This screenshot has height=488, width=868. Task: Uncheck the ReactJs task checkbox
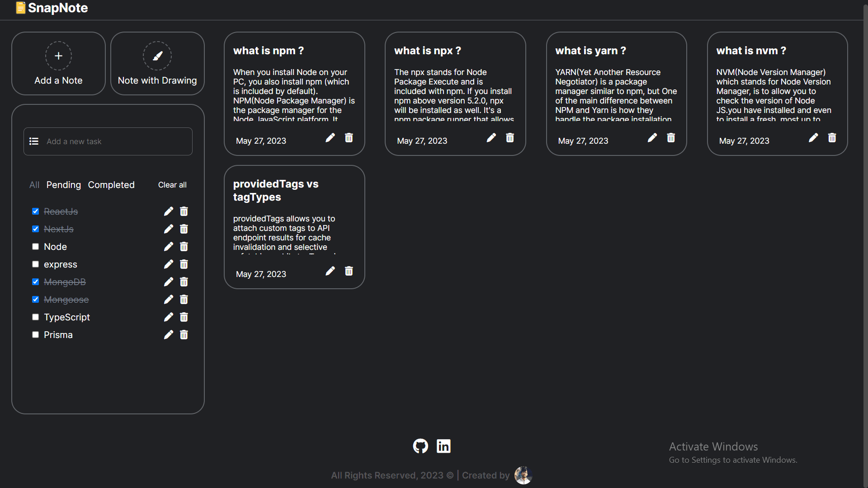tap(36, 211)
